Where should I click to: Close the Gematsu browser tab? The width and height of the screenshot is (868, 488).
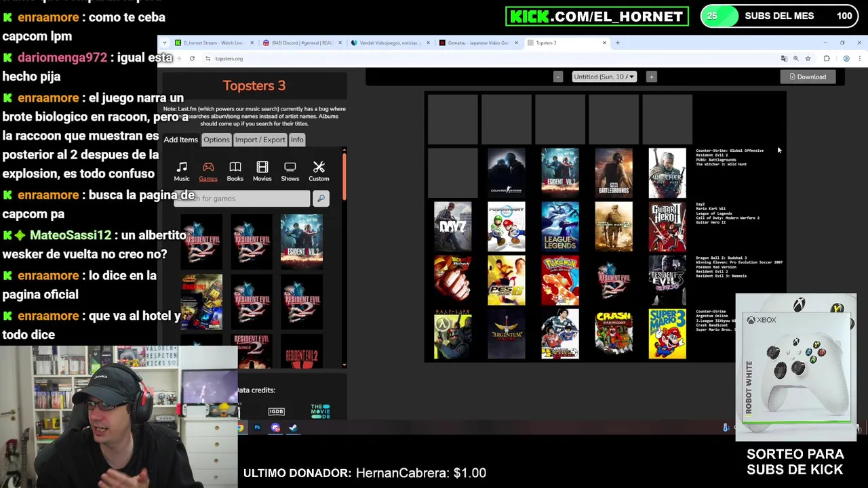tap(516, 43)
